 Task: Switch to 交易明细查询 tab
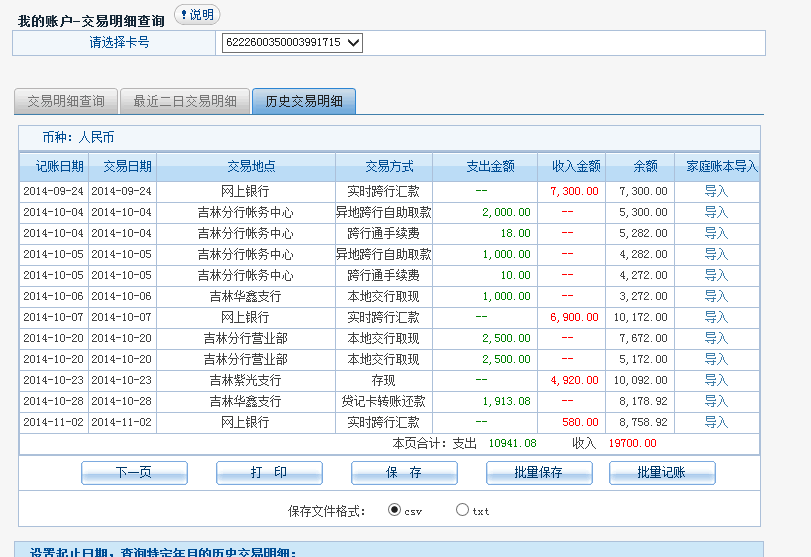[65, 101]
